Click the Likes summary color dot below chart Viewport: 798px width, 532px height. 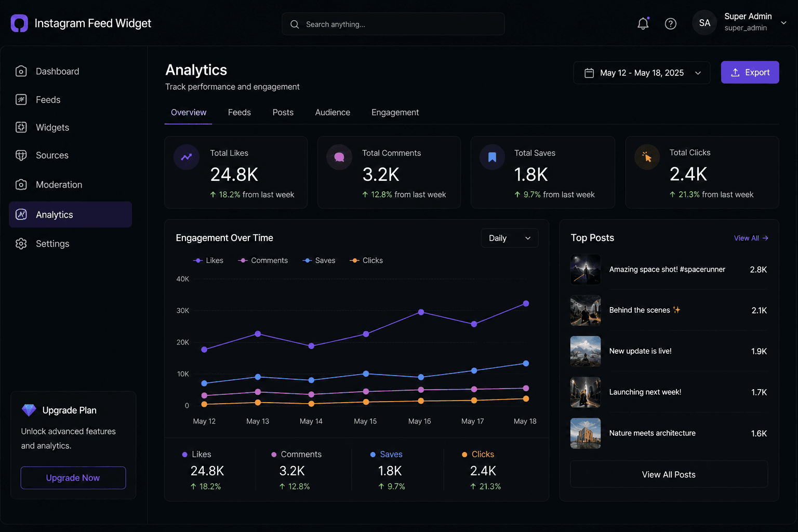[184, 455]
